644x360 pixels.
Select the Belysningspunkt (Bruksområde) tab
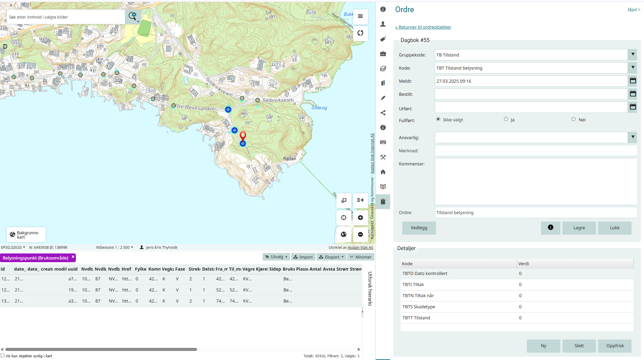(x=35, y=258)
